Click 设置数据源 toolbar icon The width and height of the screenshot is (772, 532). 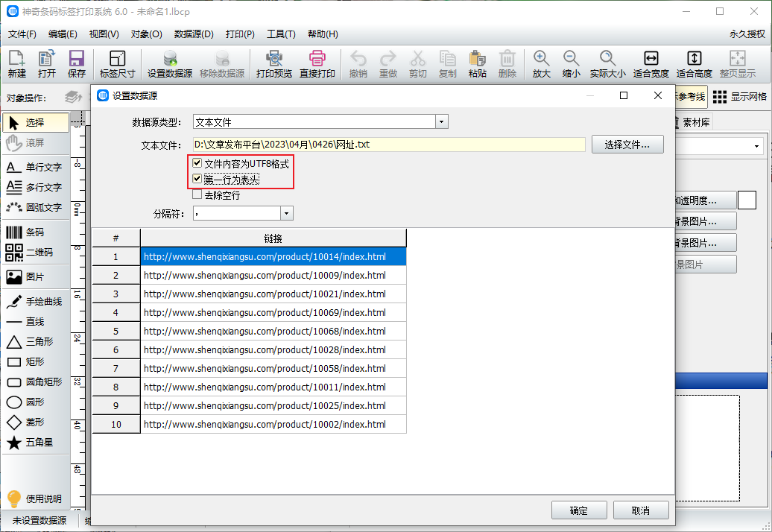[170, 64]
